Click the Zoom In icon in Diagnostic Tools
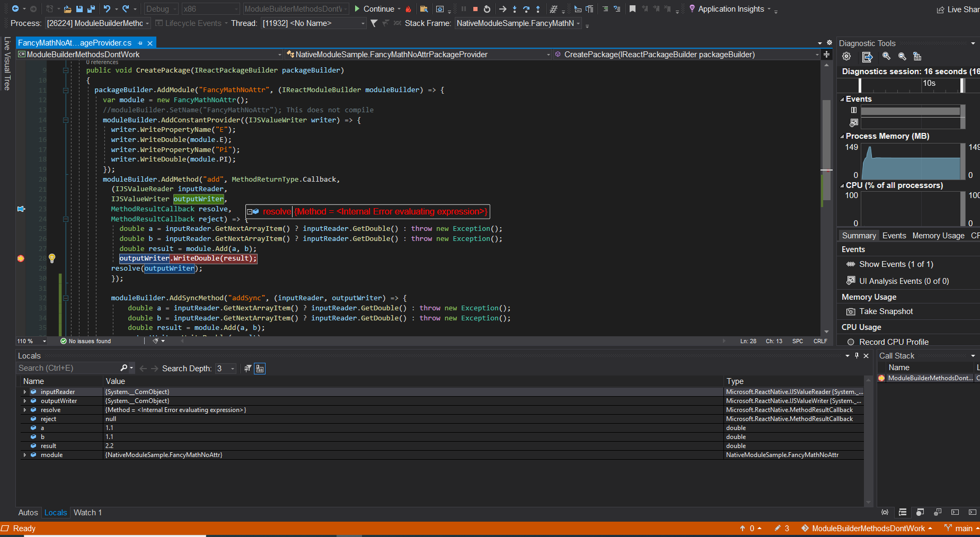980x537 pixels. click(887, 57)
